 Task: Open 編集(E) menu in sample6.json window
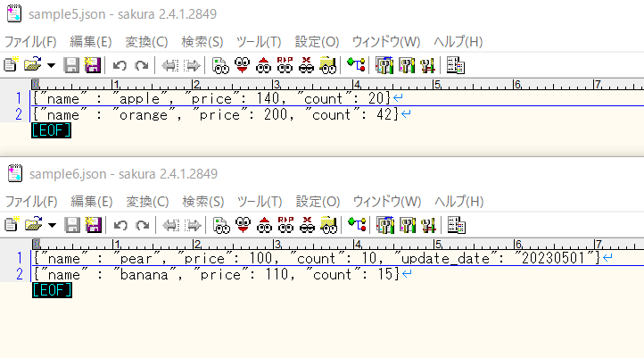coord(92,202)
